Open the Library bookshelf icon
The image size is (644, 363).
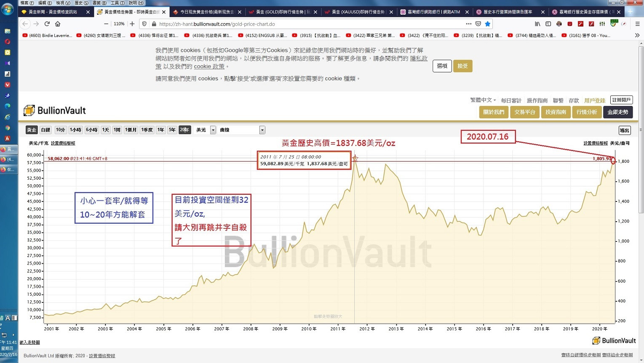coord(537,24)
